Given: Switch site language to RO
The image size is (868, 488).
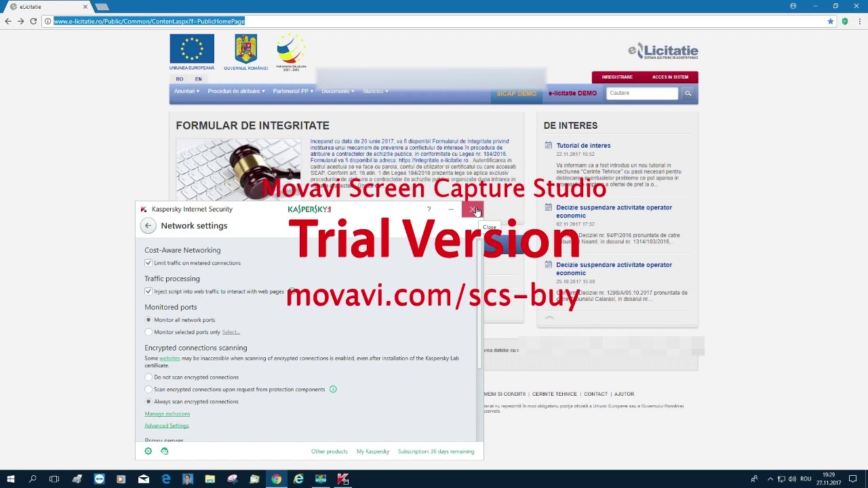Looking at the screenshot, I should point(180,79).
